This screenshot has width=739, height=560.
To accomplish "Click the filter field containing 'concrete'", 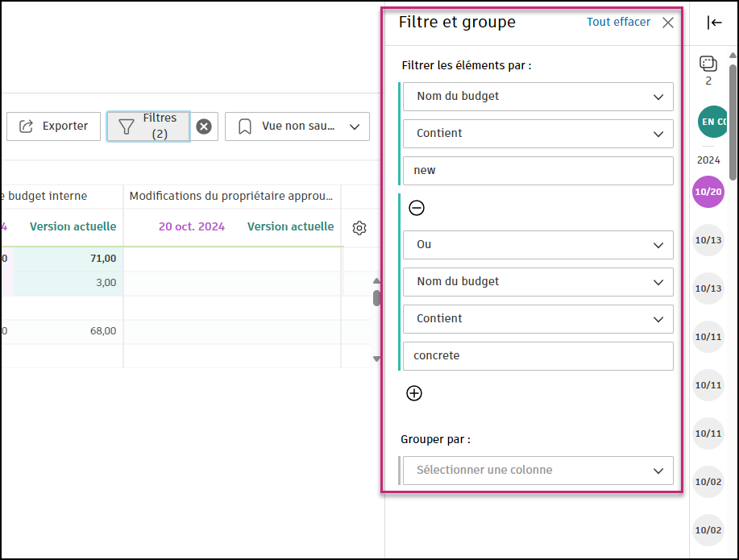I will pos(538,356).
